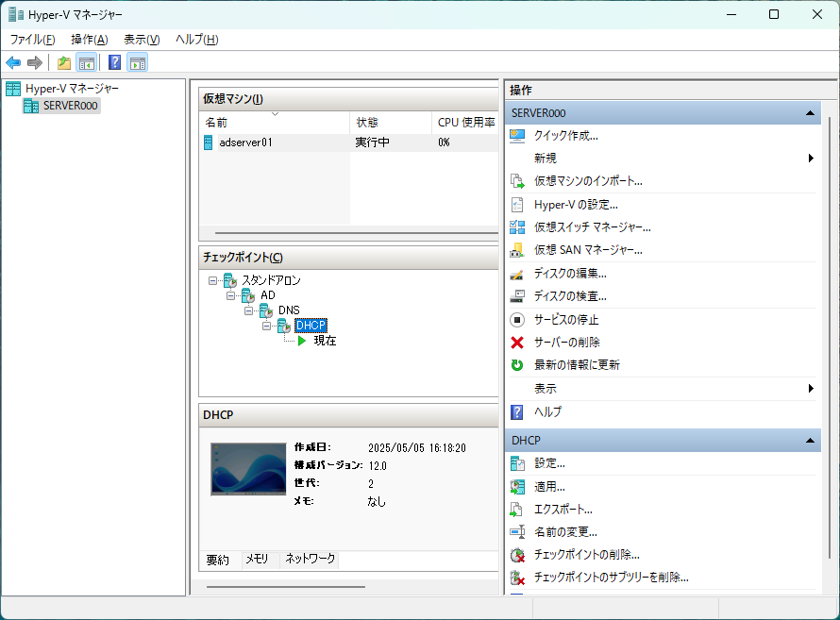Click the Hyper-V の設定 icon
The width and height of the screenshot is (840, 620).
click(517, 205)
